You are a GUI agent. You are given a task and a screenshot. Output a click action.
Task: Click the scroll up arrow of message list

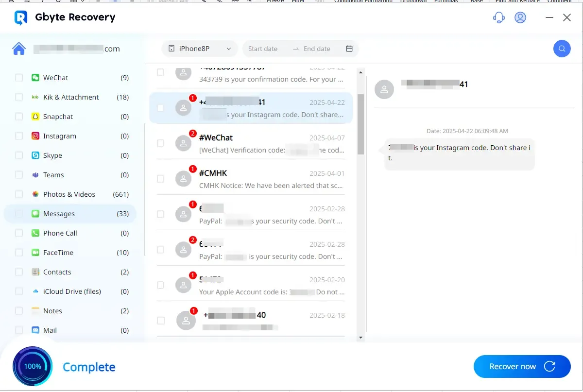360,72
